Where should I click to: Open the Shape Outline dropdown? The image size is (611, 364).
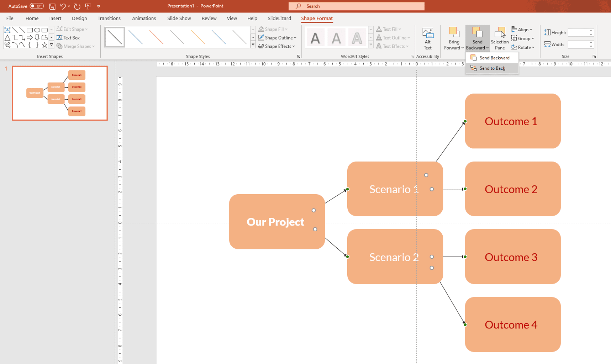point(278,37)
